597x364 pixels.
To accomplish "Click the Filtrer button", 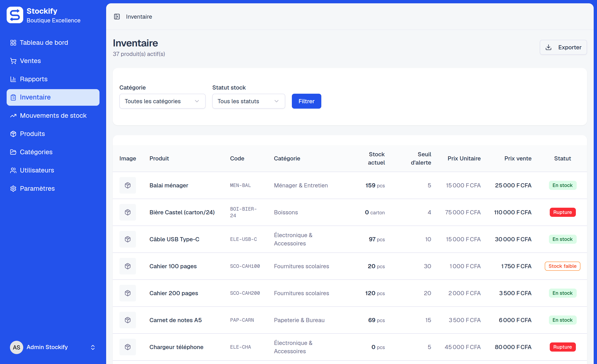I will (x=306, y=101).
